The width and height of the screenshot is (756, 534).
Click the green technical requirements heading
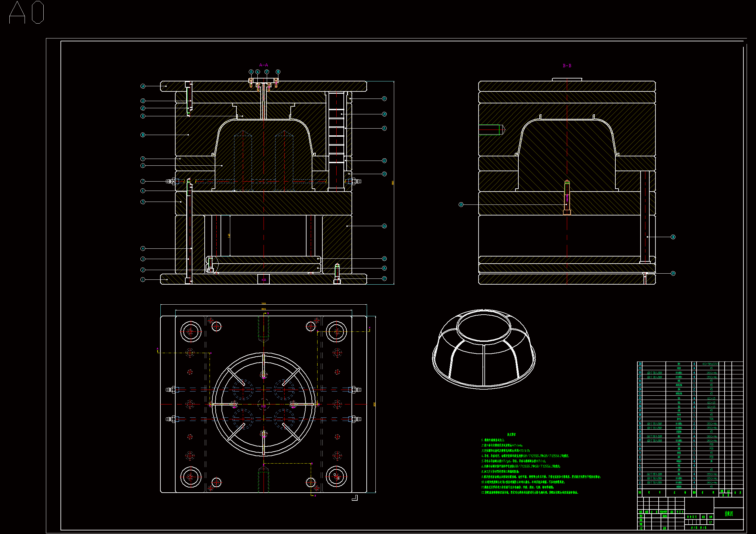(x=511, y=435)
